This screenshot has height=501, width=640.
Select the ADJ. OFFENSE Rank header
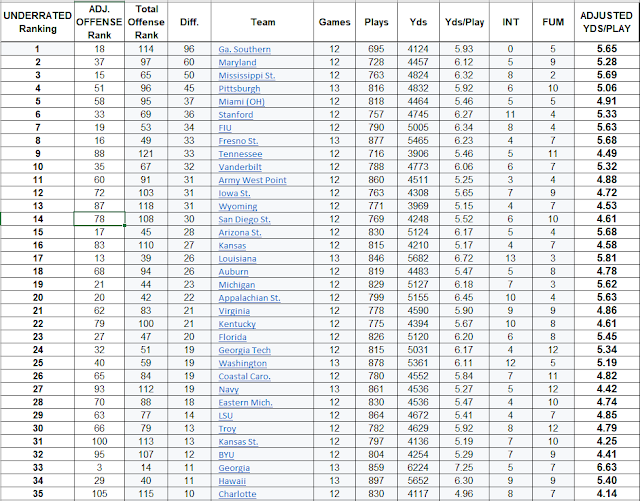[99, 22]
